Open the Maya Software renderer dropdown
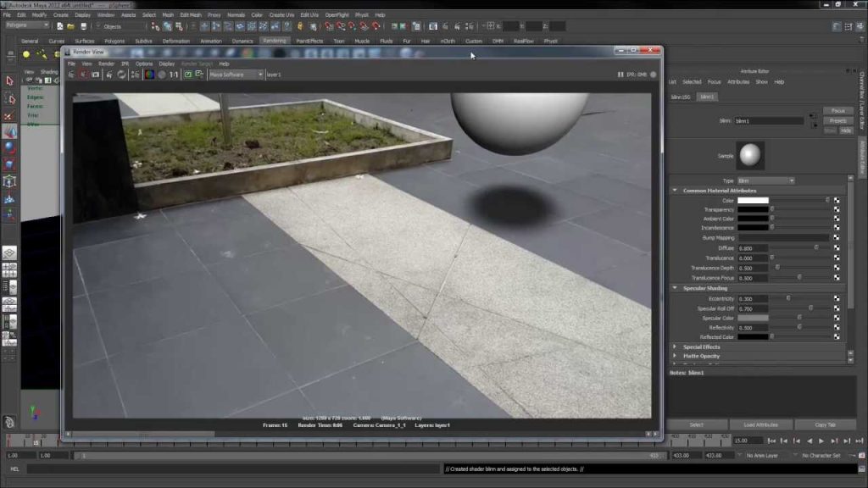Screen dimensions: 868x488 pyautogui.click(x=236, y=75)
